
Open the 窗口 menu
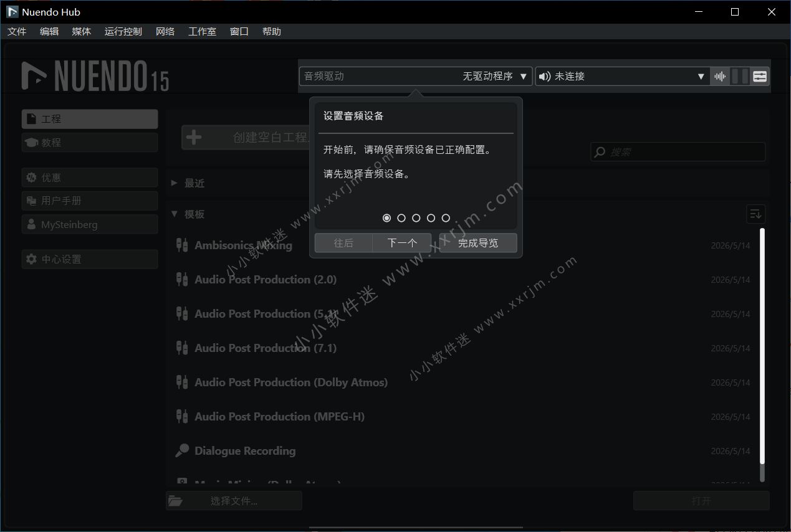[x=239, y=32]
